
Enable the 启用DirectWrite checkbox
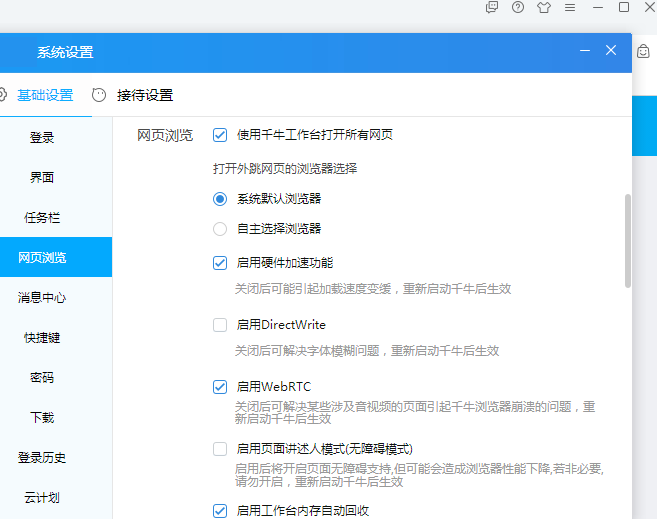[x=220, y=325]
